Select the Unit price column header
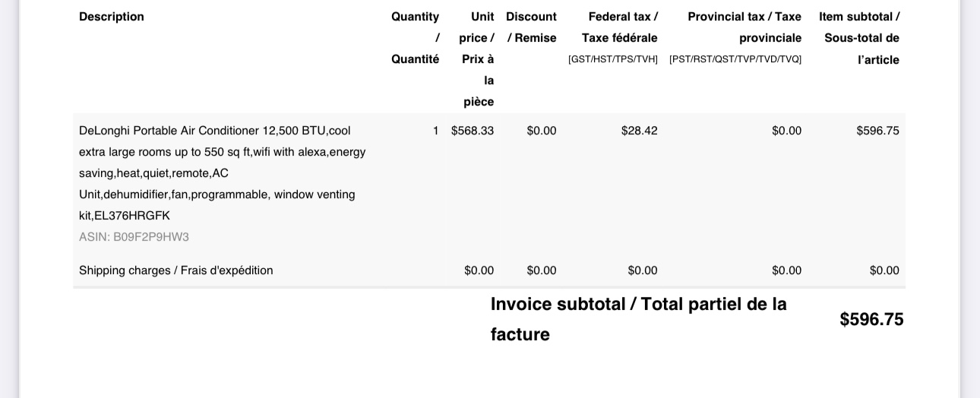The height and width of the screenshot is (398, 980). 478,58
